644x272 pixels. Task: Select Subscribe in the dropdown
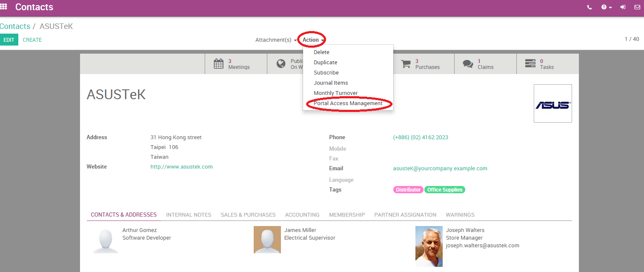pyautogui.click(x=326, y=72)
